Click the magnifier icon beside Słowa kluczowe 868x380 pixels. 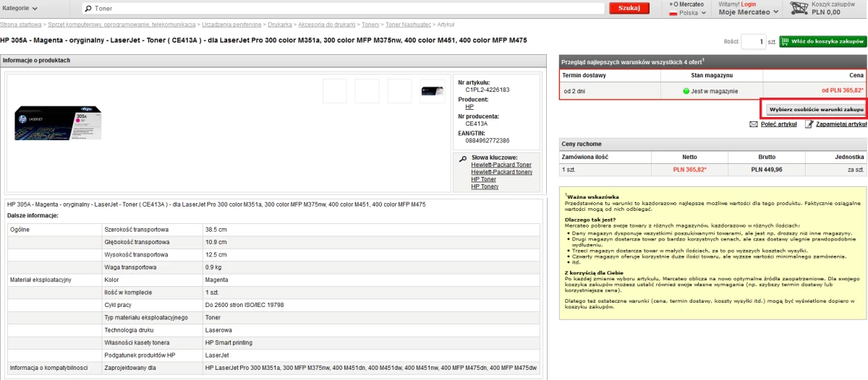461,157
